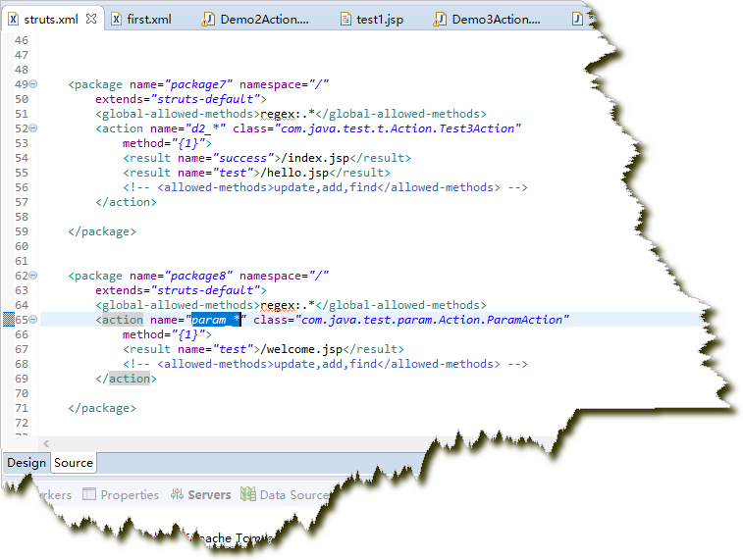Viewport: 743px width, 560px height.
Task: Click "success" result name on line 54
Action: 243,158
